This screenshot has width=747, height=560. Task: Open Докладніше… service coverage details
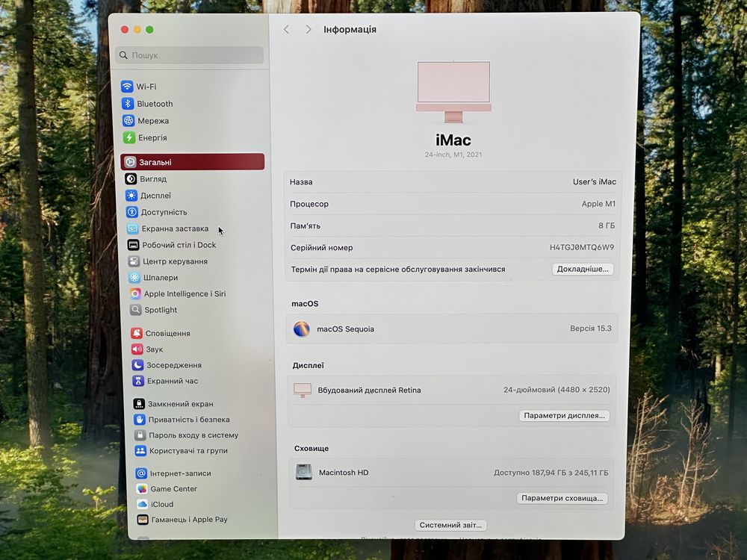coord(583,269)
